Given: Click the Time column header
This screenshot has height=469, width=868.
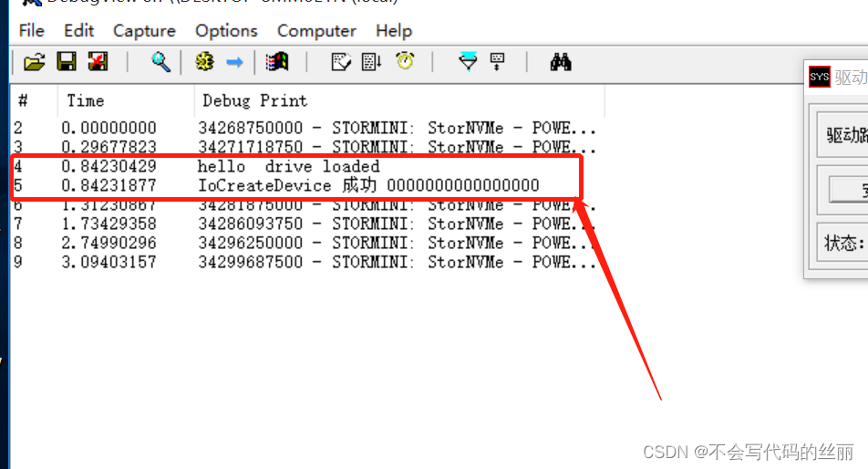Looking at the screenshot, I should 126,100.
